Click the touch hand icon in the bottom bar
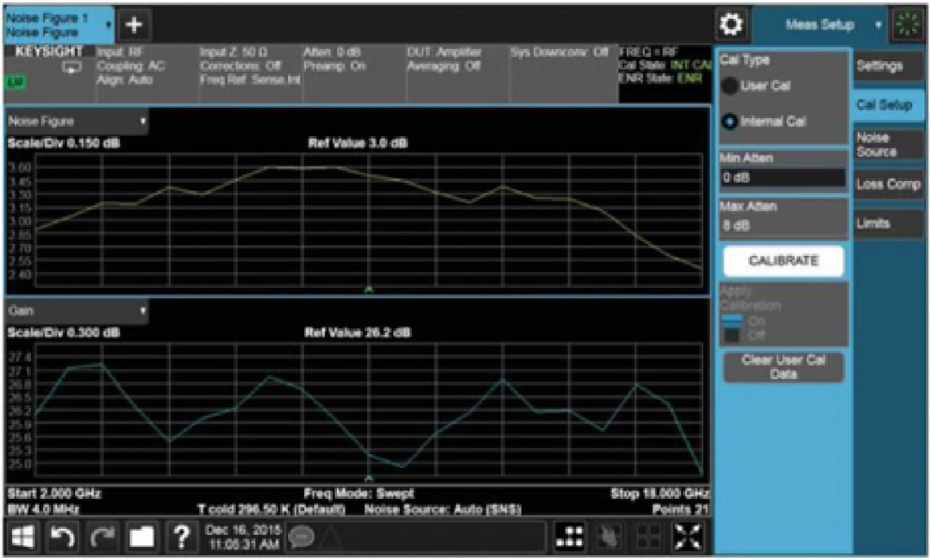The width and height of the screenshot is (931, 560). 609,538
